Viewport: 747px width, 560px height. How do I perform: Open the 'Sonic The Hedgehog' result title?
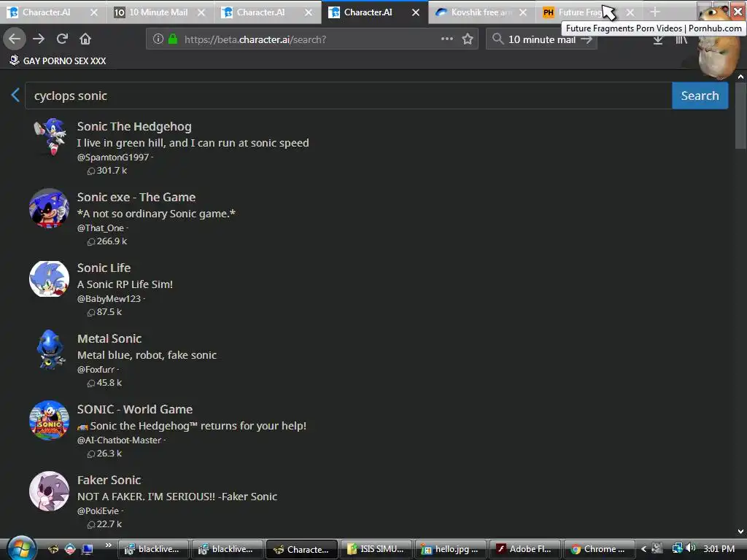134,127
